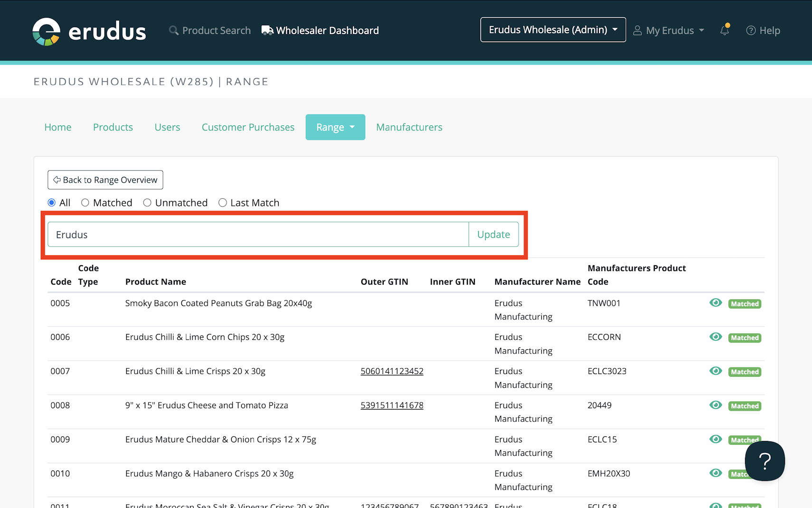This screenshot has height=508, width=812.
Task: Click Smoky Bacon Coated Peanuts Grab Bag product name
Action: point(218,303)
